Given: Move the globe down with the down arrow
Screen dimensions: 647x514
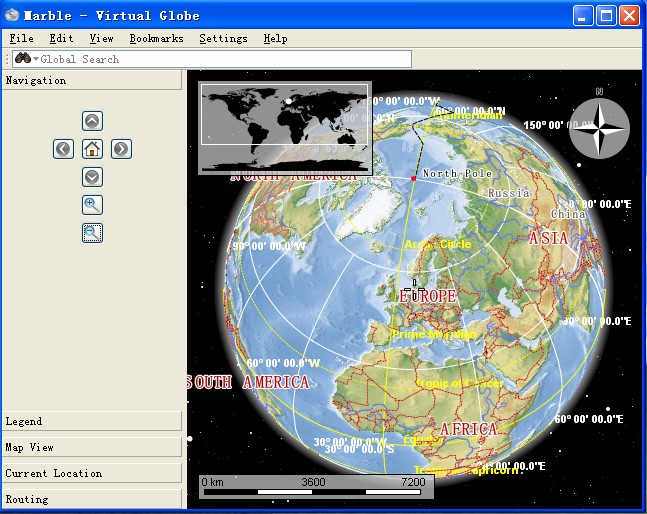Looking at the screenshot, I should 92,177.
